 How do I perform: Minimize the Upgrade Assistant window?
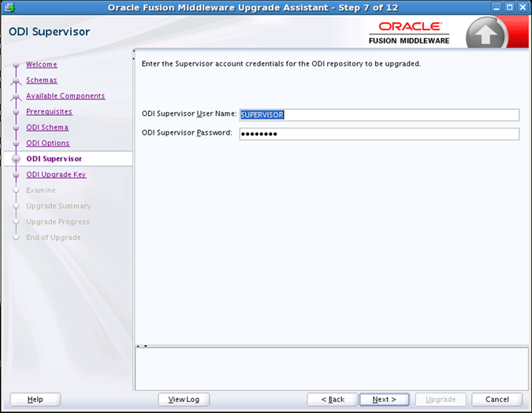[497, 7]
